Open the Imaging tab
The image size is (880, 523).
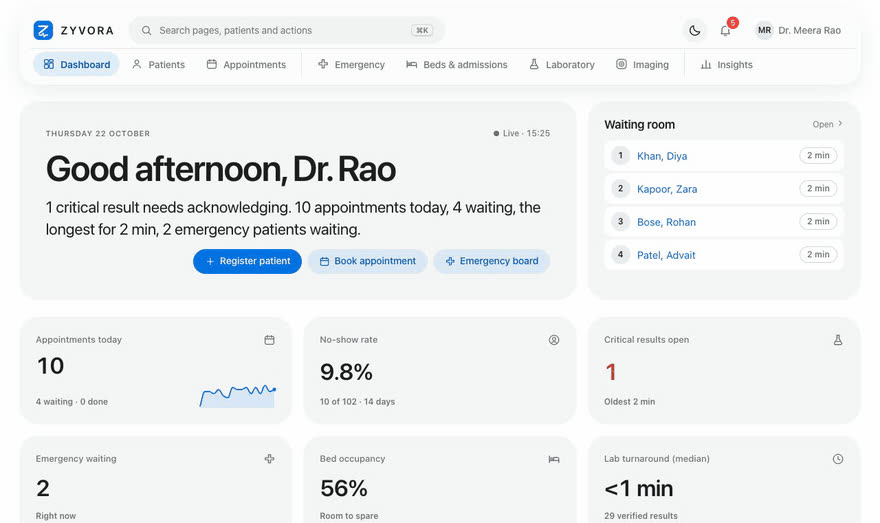(643, 65)
